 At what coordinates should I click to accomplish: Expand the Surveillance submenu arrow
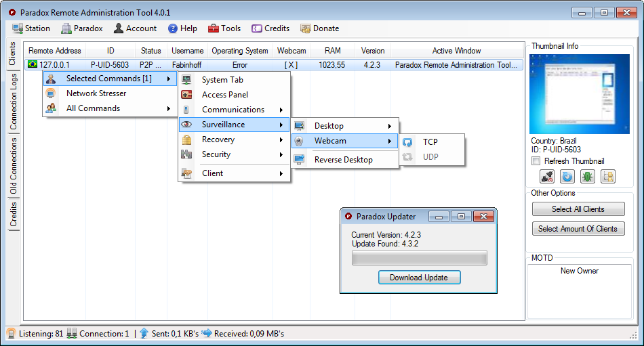coord(281,125)
